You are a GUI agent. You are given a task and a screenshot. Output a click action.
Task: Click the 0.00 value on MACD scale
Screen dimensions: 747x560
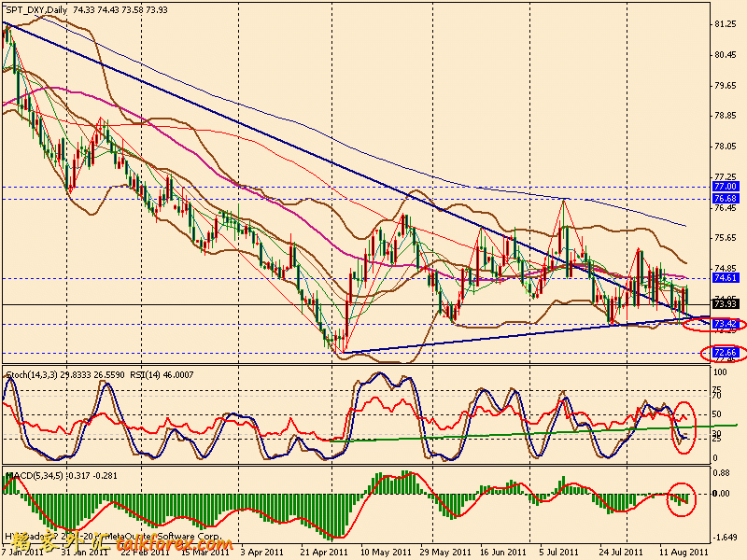click(x=722, y=494)
